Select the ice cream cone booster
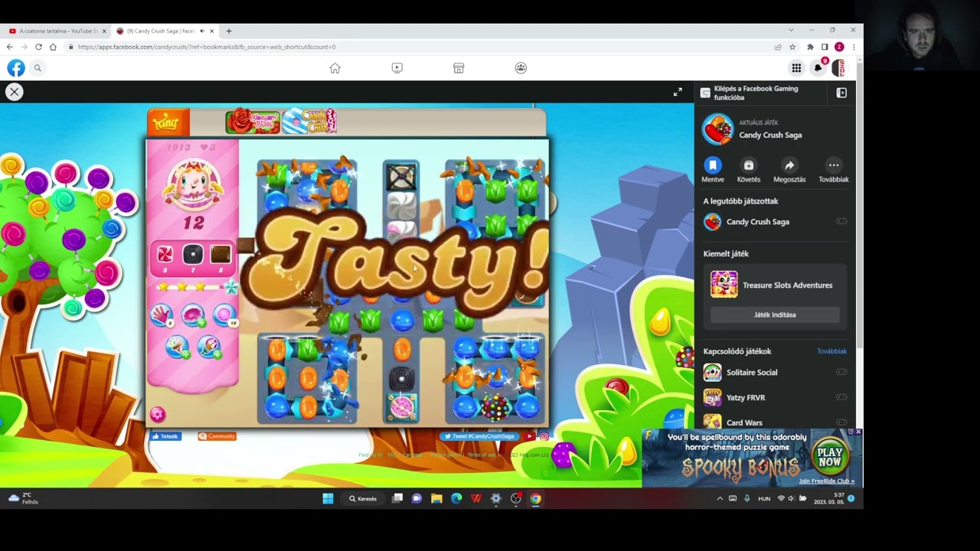This screenshot has width=980, height=551. pos(178,347)
